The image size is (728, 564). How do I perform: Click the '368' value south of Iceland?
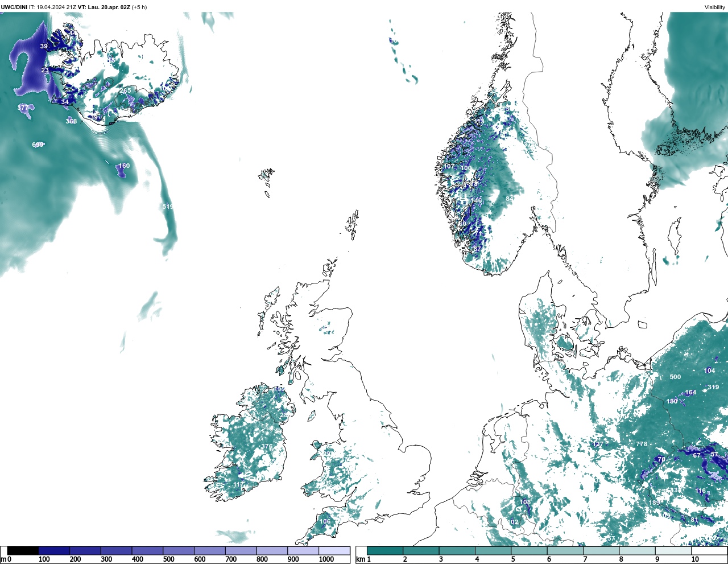click(x=71, y=121)
